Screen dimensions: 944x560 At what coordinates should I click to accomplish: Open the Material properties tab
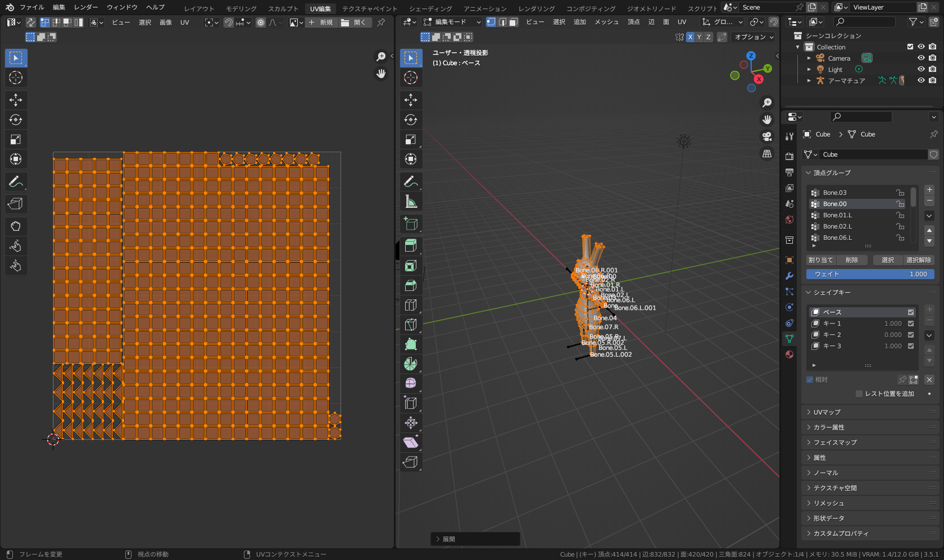[x=789, y=354]
